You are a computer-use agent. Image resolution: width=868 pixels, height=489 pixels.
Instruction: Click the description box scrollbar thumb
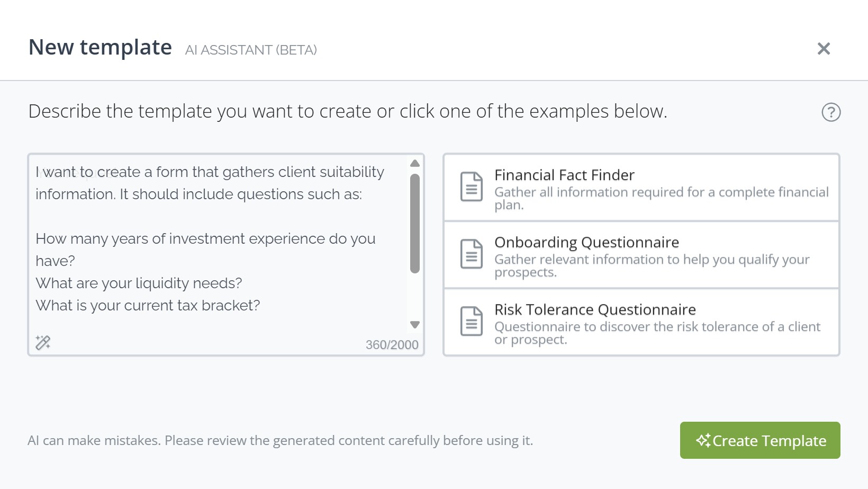(x=415, y=223)
